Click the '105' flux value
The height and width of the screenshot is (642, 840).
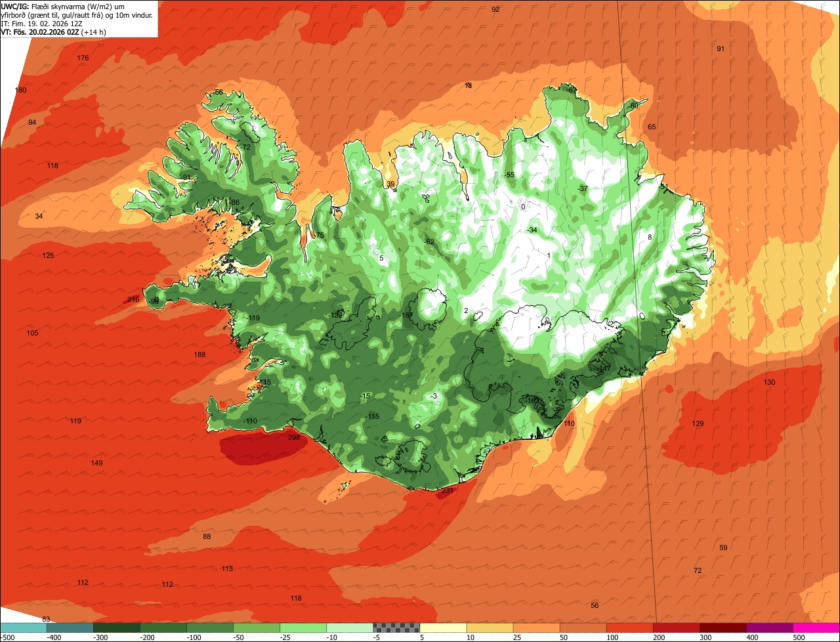click(x=32, y=333)
